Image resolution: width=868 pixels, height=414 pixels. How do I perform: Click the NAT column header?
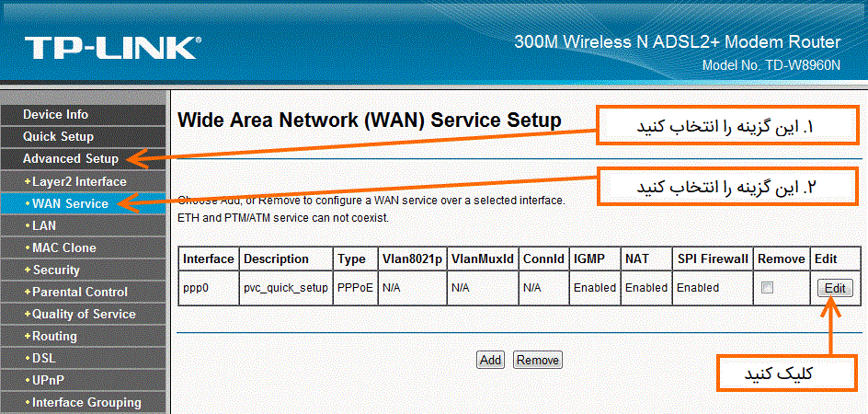pyautogui.click(x=646, y=259)
